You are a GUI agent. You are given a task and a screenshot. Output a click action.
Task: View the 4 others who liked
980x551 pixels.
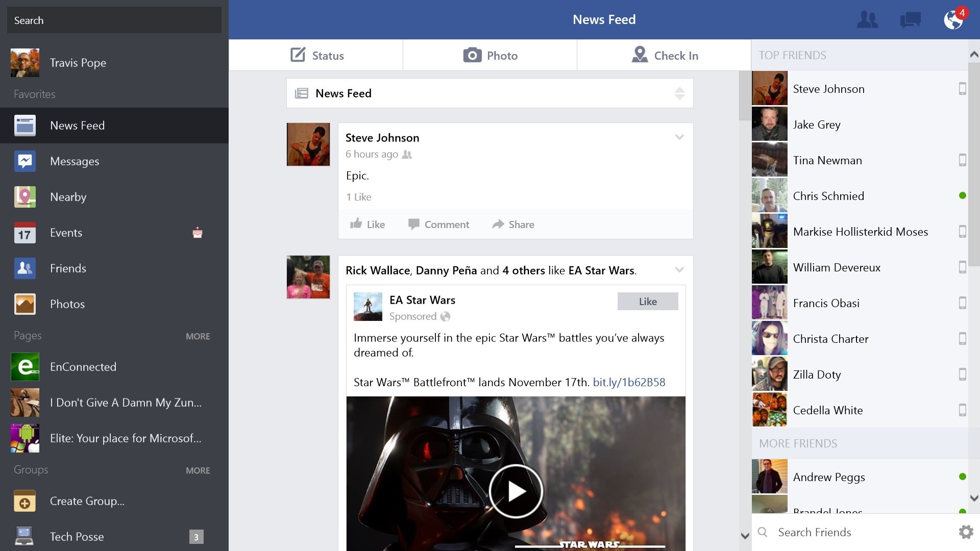(524, 270)
